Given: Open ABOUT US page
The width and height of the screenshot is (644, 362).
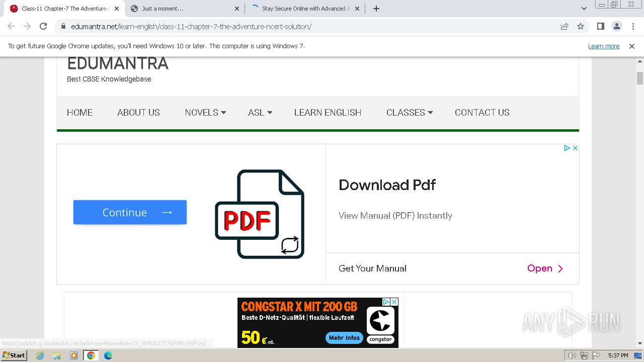Looking at the screenshot, I should [x=138, y=113].
